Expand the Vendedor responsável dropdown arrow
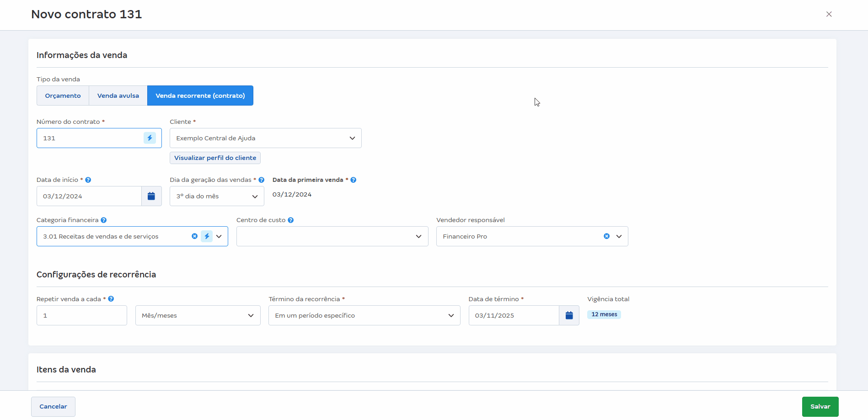868x420 pixels. [619, 236]
